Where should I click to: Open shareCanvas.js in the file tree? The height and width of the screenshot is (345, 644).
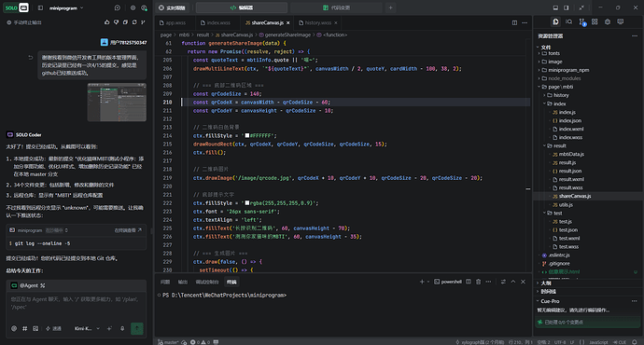tap(575, 196)
